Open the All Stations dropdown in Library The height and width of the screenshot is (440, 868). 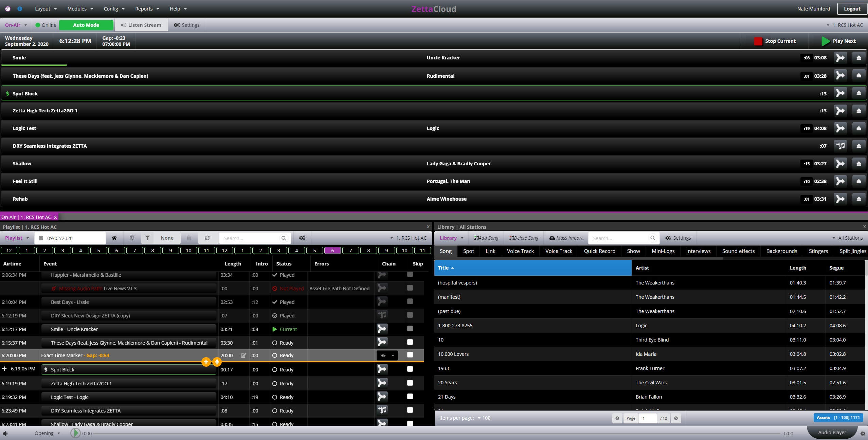click(847, 238)
